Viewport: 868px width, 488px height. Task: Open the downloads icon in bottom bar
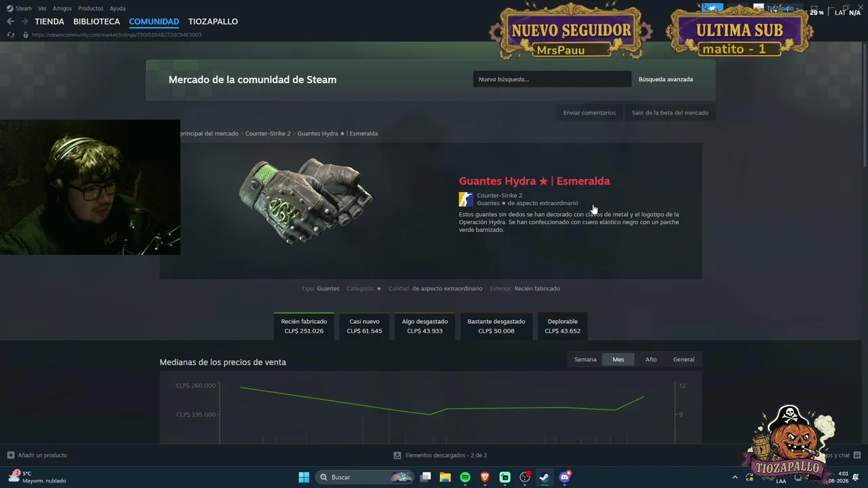[397, 455]
